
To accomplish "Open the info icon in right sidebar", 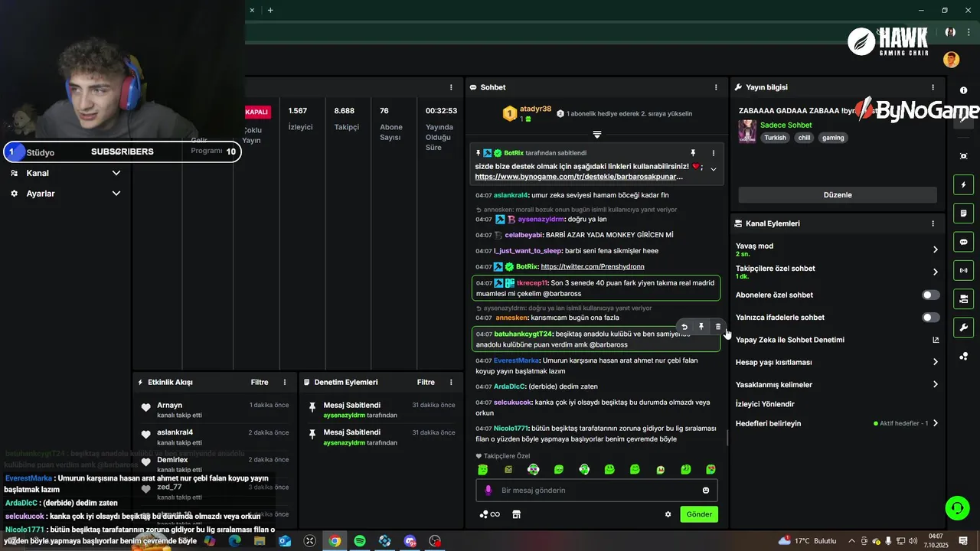I will (x=963, y=90).
